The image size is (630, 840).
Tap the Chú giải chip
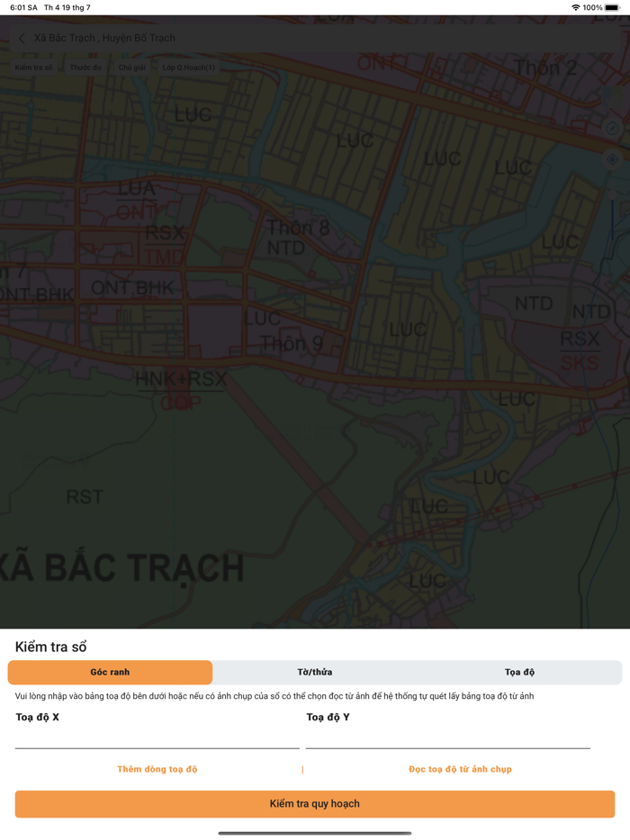pyautogui.click(x=132, y=67)
